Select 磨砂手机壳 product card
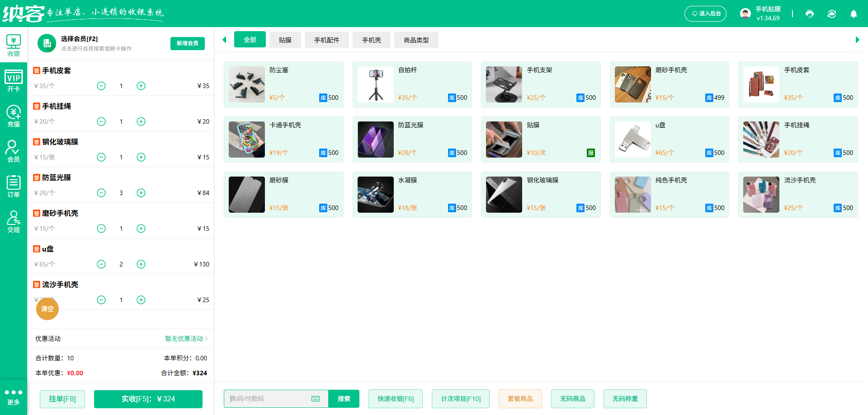 point(670,84)
